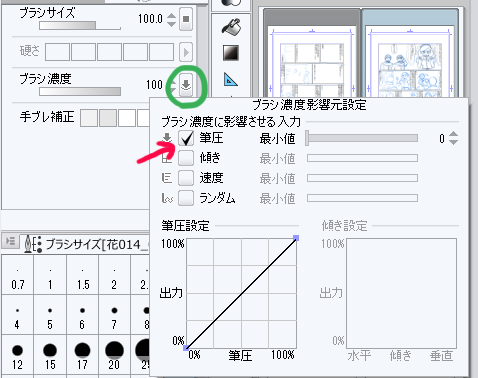Select the Ruler triangle tool
The height and width of the screenshot is (378, 478).
pyautogui.click(x=231, y=79)
